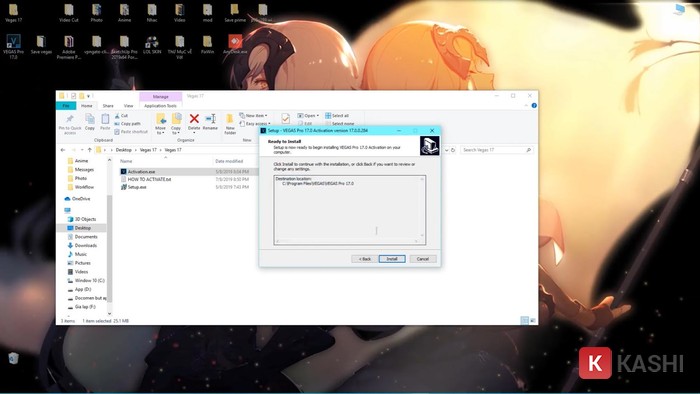The height and width of the screenshot is (394, 700).
Task: Click the refresh button beside address bar
Action: (453, 150)
